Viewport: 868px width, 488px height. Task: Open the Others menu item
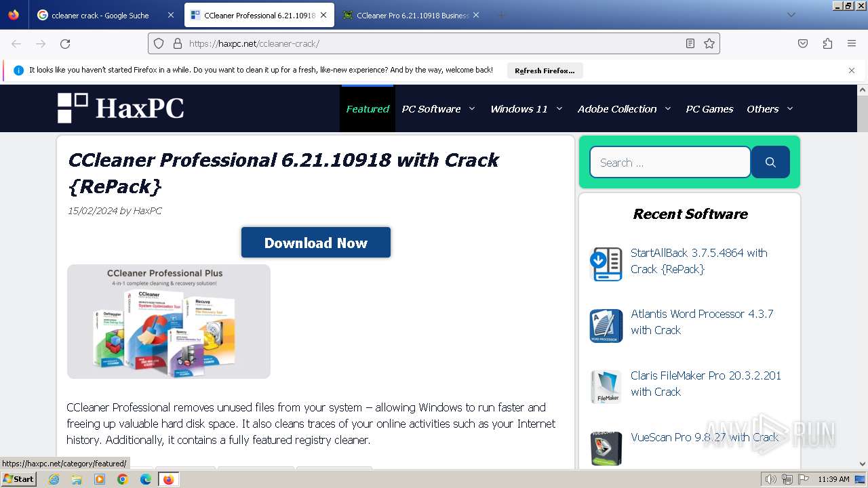coord(763,108)
